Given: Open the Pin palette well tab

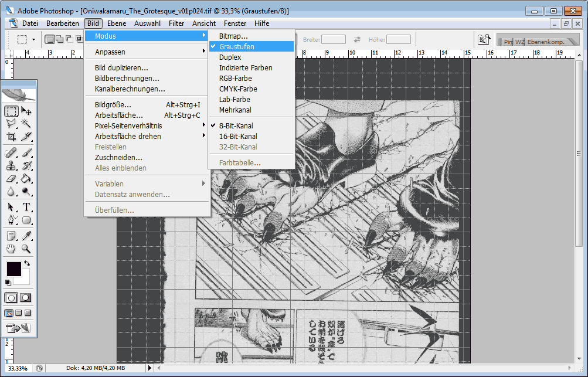Looking at the screenshot, I should (508, 42).
